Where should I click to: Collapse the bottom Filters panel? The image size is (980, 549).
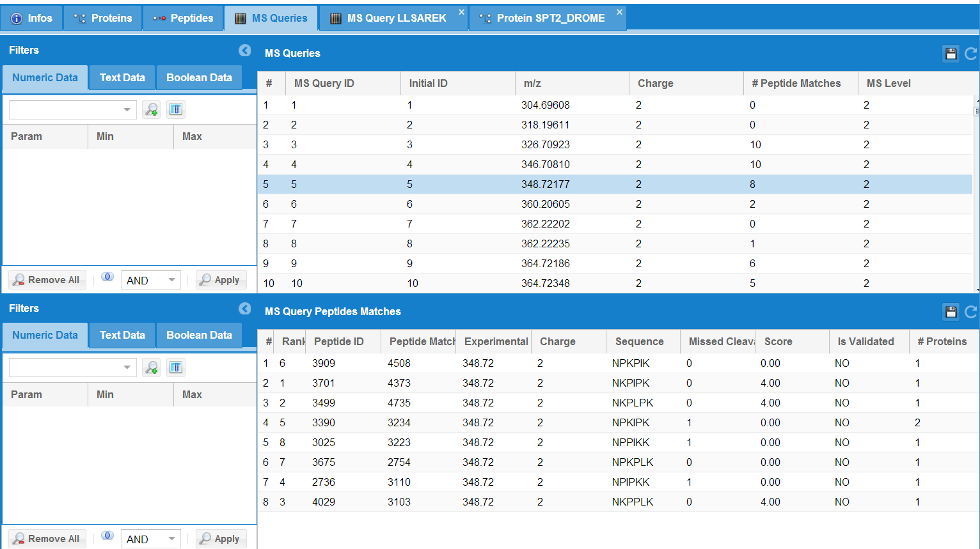pos(244,309)
